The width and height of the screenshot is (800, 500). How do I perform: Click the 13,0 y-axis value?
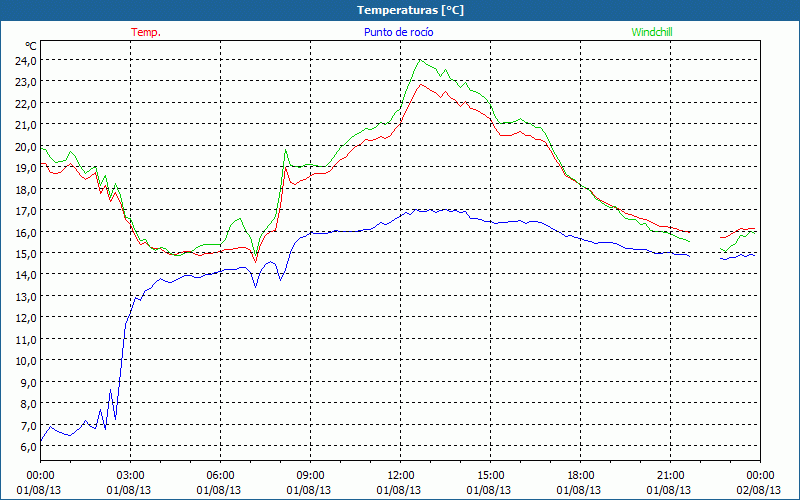coord(27,297)
